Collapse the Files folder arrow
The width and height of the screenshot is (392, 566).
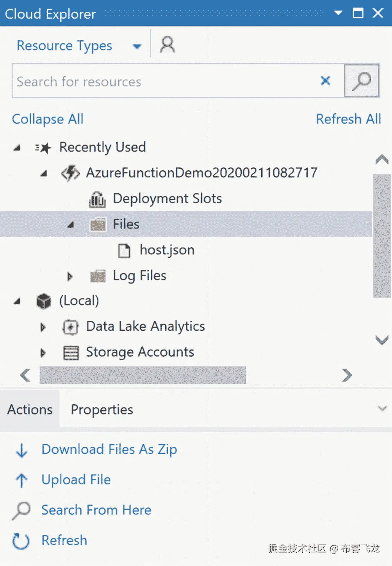pos(71,225)
